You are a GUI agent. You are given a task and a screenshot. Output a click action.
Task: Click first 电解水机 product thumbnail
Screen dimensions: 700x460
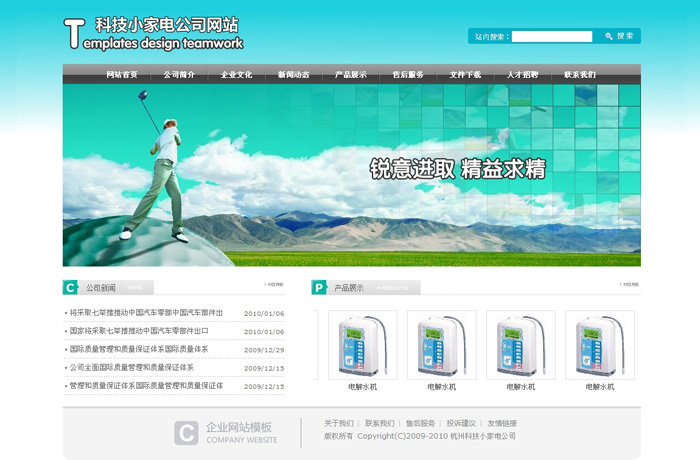pos(362,345)
